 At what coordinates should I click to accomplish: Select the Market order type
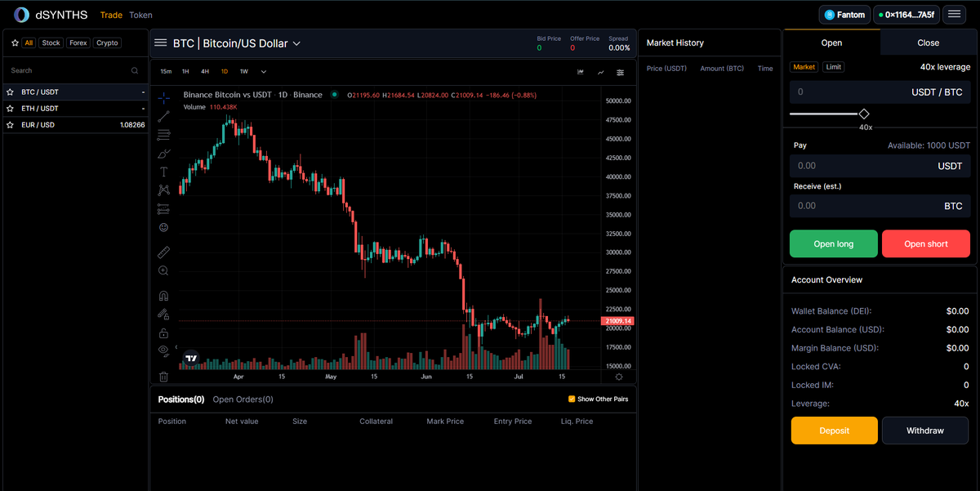tap(804, 67)
